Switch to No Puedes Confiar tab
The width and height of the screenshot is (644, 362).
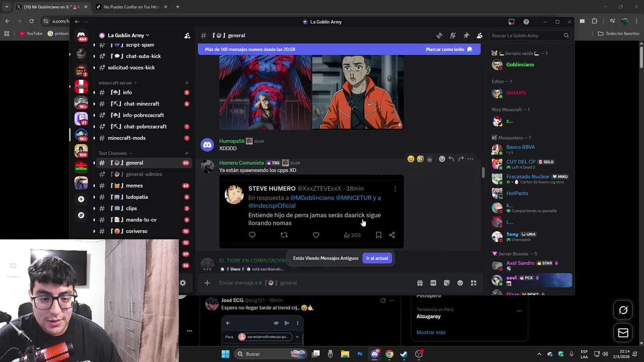pos(131,7)
